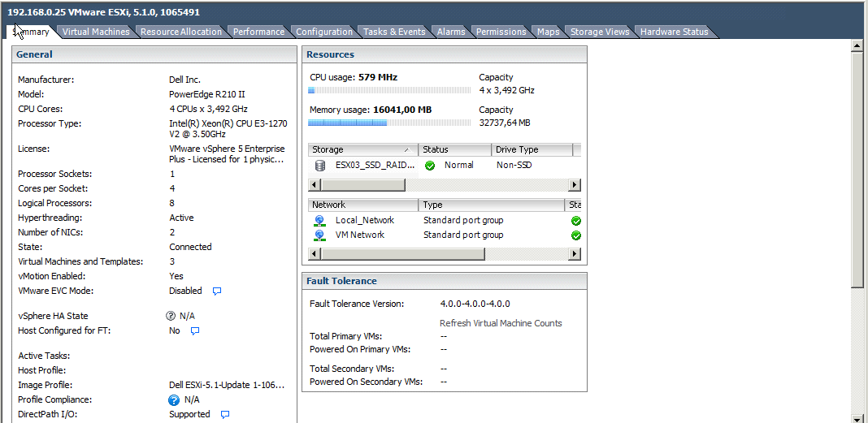This screenshot has height=423, width=868.
Task: Click the Local_Network port group icon
Action: click(x=319, y=221)
